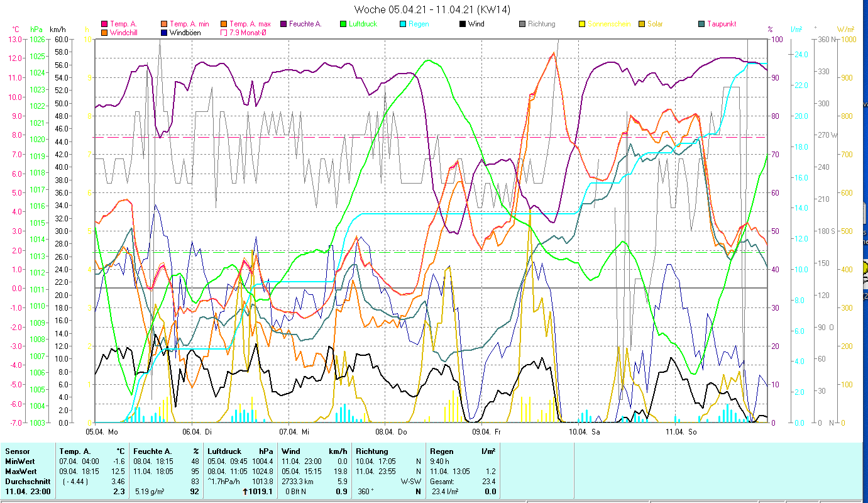Click the '07.04. Mi' date label
868x503 pixels.
[294, 432]
